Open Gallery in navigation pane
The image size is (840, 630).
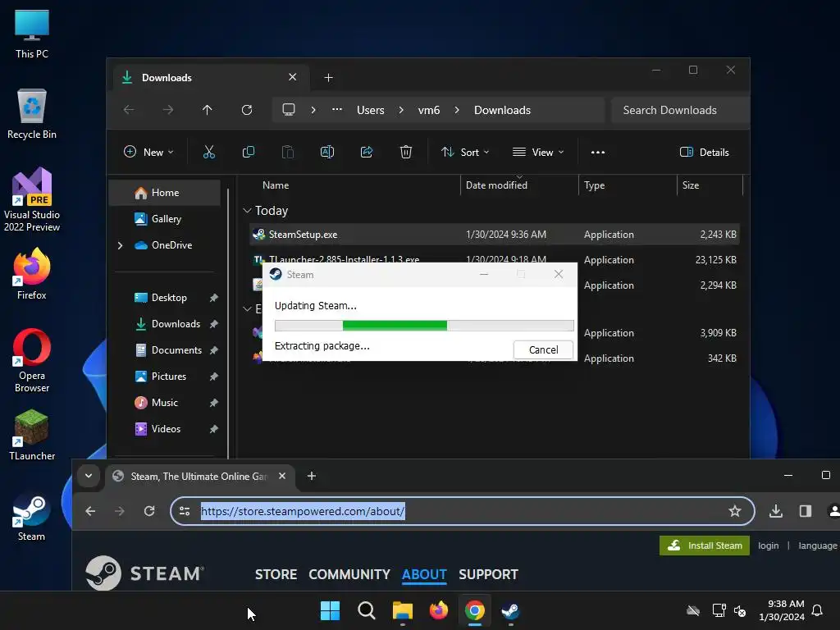165,218
